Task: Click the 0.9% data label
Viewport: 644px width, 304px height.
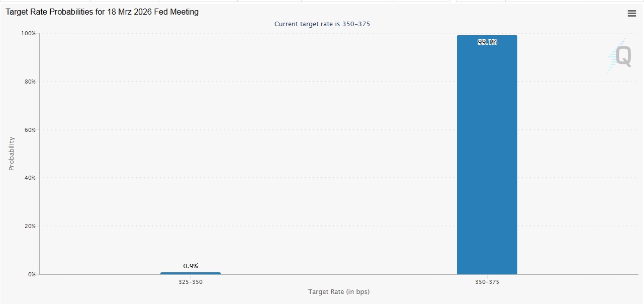Action: (191, 266)
